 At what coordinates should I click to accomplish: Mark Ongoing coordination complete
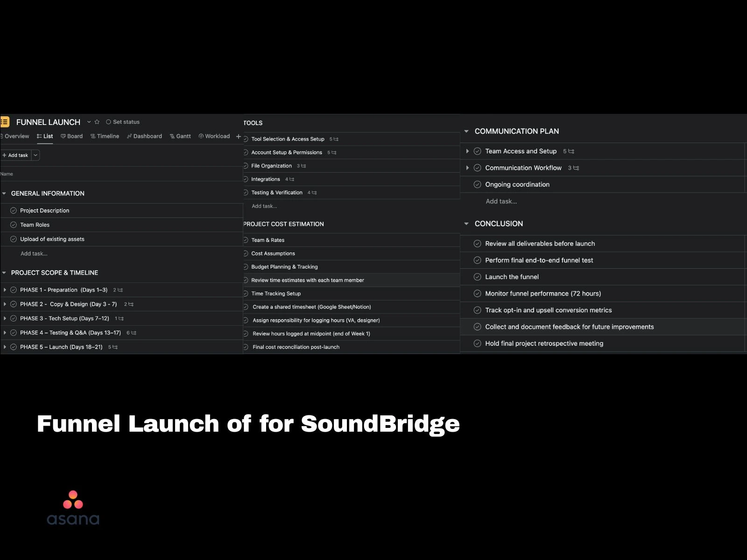(477, 184)
